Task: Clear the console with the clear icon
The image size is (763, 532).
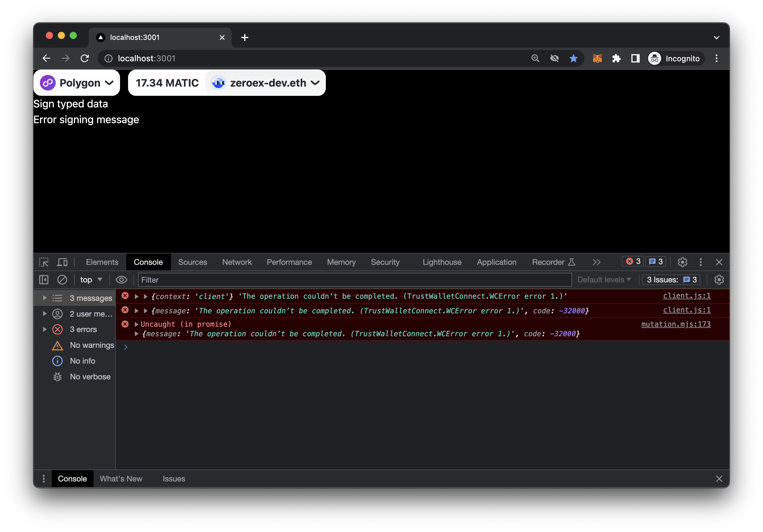Action: coord(62,280)
